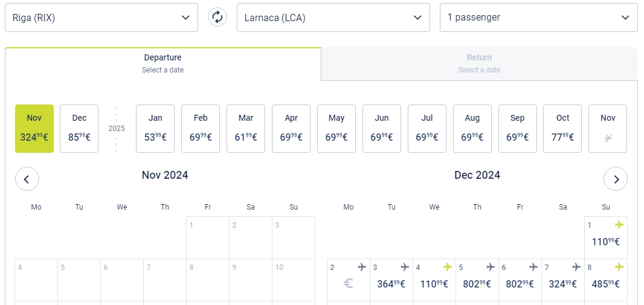This screenshot has height=305, width=644.
Task: Switch to the Return tab
Action: [x=479, y=63]
